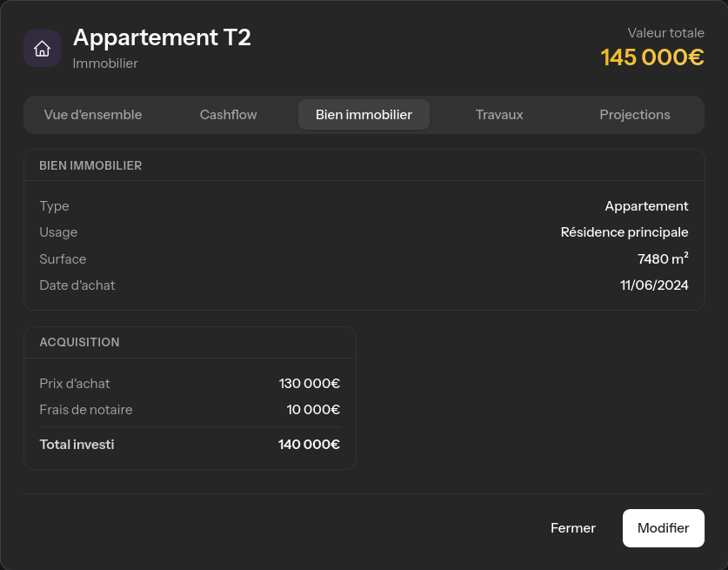Image resolution: width=728 pixels, height=570 pixels.
Task: Click the Appartement T2 title
Action: 162,37
